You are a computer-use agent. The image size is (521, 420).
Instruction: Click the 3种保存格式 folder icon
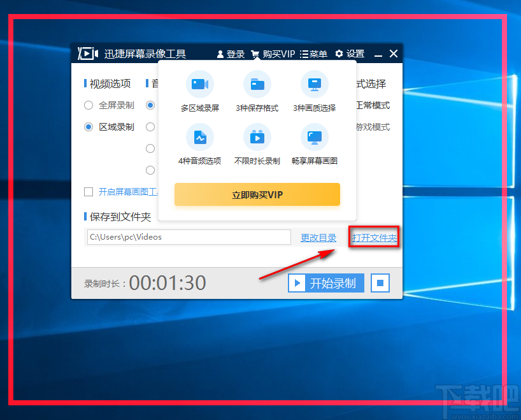(x=257, y=84)
